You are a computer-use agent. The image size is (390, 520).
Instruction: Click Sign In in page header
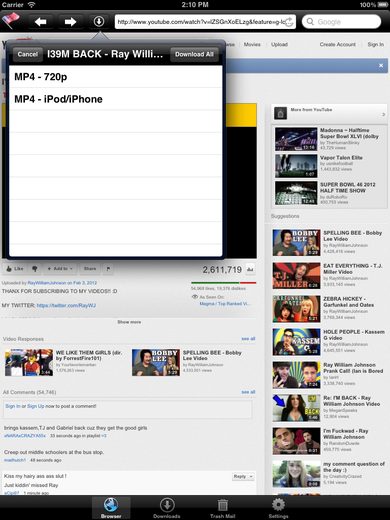pos(375,44)
